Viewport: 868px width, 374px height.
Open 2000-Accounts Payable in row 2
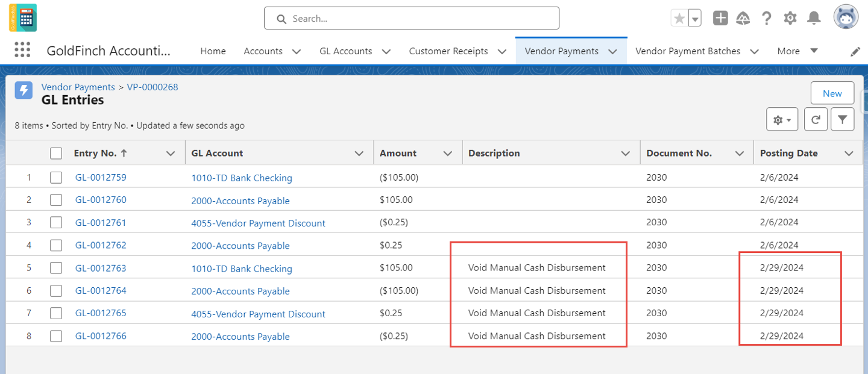[x=241, y=201]
